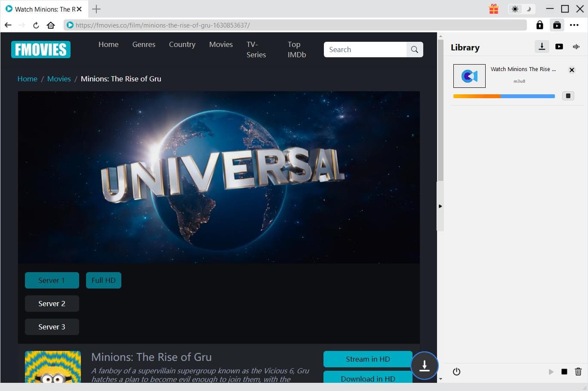Screen dimensions: 588x391
Task: Select Server 1
Action: pos(52,280)
